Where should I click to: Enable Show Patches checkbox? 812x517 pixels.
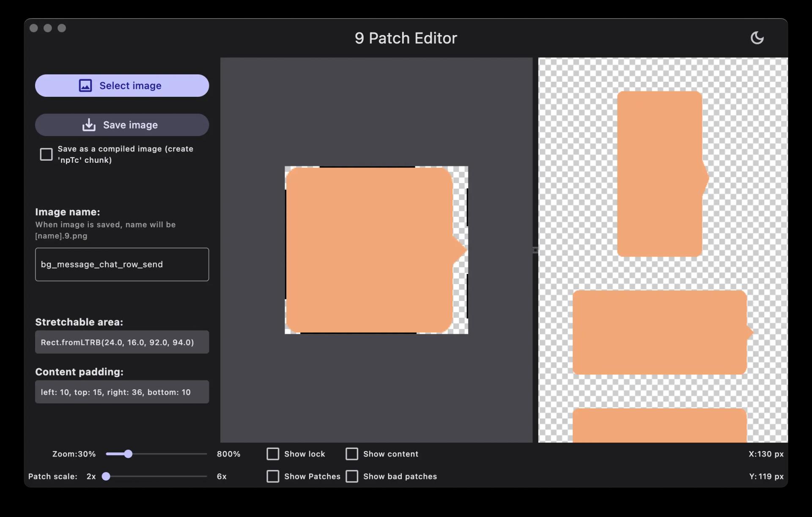click(273, 476)
